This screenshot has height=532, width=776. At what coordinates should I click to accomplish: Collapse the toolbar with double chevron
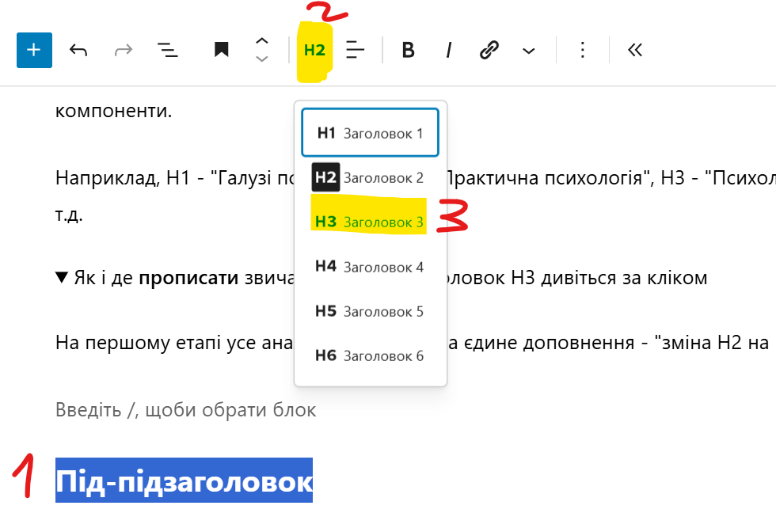[x=634, y=51]
